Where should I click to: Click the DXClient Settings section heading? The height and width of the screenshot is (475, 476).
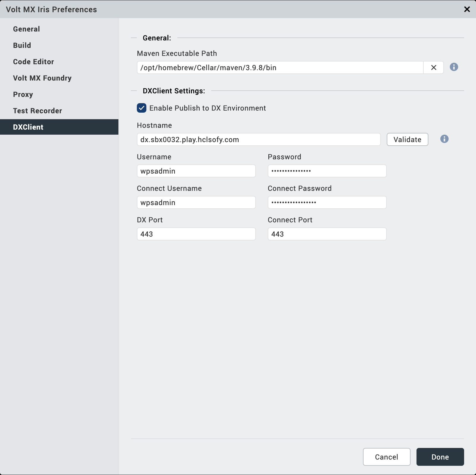(x=174, y=91)
